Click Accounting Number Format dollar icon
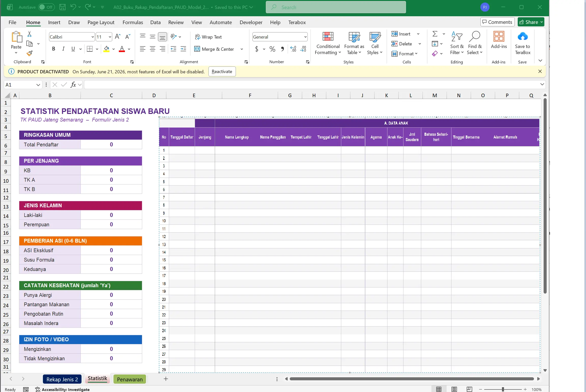This screenshot has width=586, height=392. pyautogui.click(x=257, y=49)
